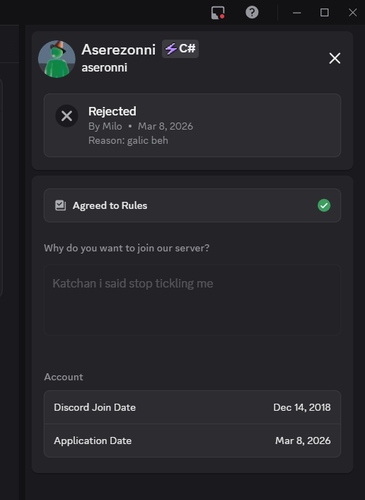Open the Discord inbox icon
Viewport: 365px width, 500px height.
pyautogui.click(x=218, y=13)
